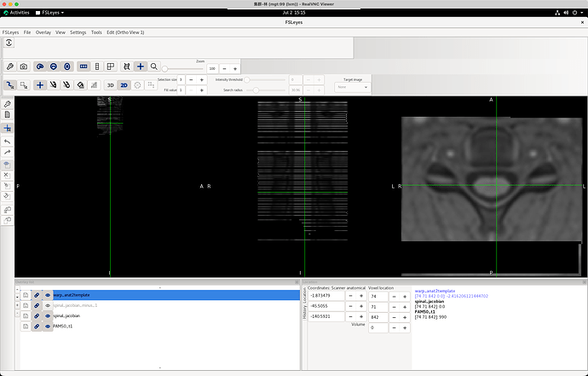Screen dimensions: 588x376
Task: Toggle the sagittal canvas button
Action: [40, 67]
